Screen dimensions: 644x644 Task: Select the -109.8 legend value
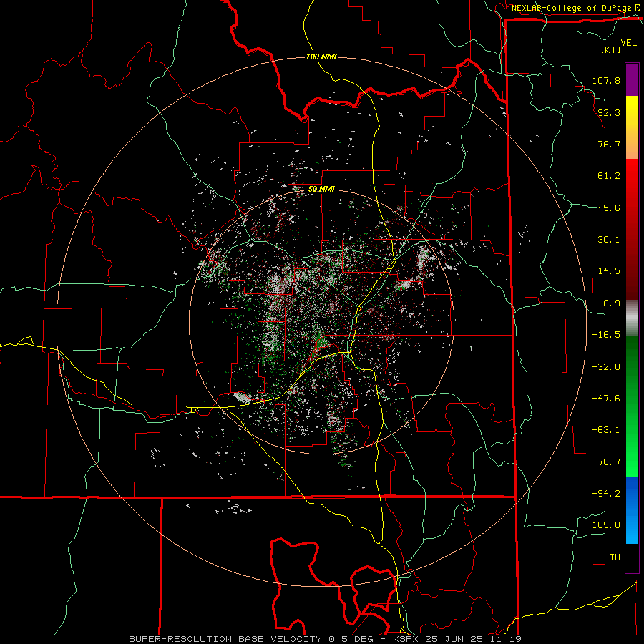coord(603,525)
